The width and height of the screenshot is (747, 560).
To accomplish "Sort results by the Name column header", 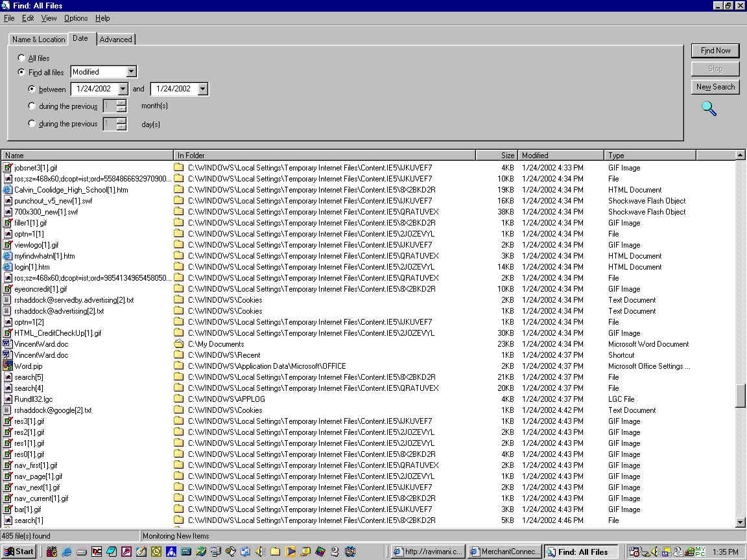I will [x=87, y=156].
